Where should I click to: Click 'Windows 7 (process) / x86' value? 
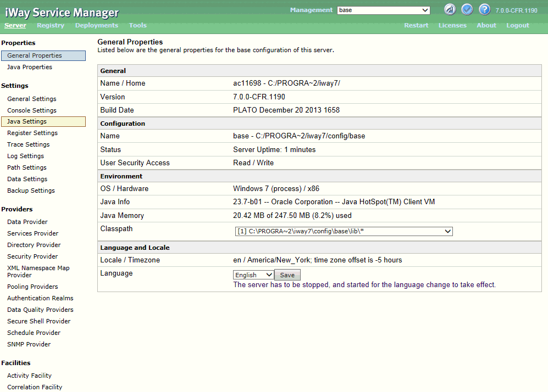pos(276,188)
